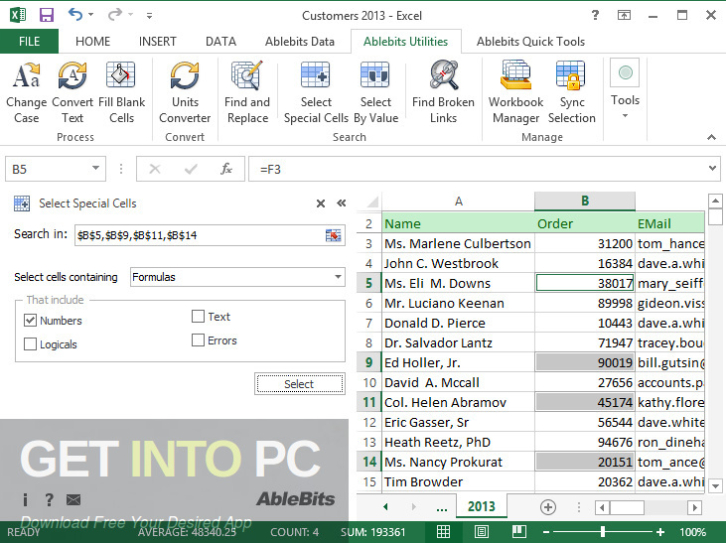Image resolution: width=726 pixels, height=543 pixels.
Task: Switch to Page Layout view
Action: tap(482, 531)
